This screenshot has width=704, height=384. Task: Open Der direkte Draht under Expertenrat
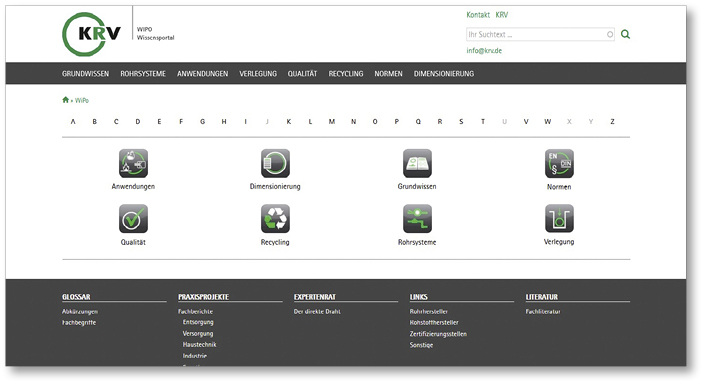(317, 312)
